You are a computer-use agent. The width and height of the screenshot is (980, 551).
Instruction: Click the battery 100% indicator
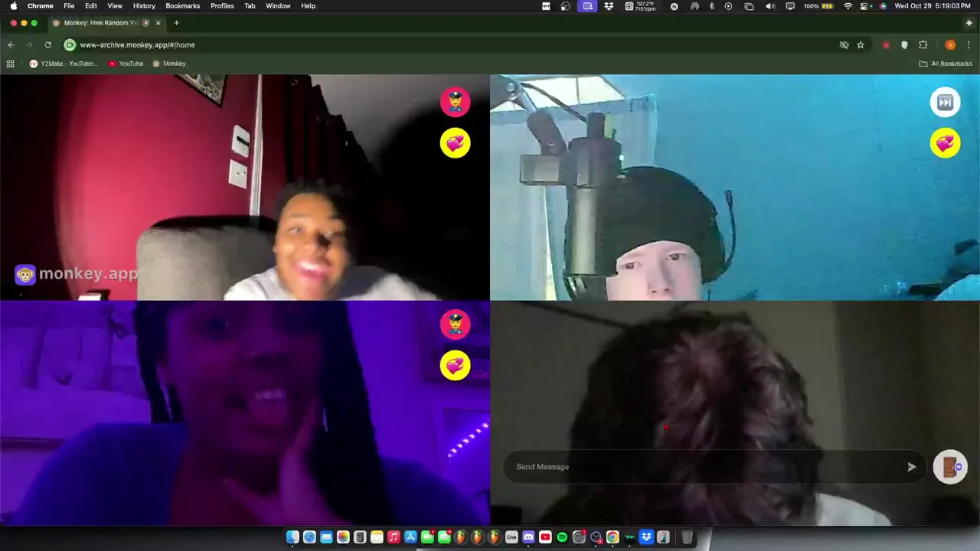(x=818, y=6)
